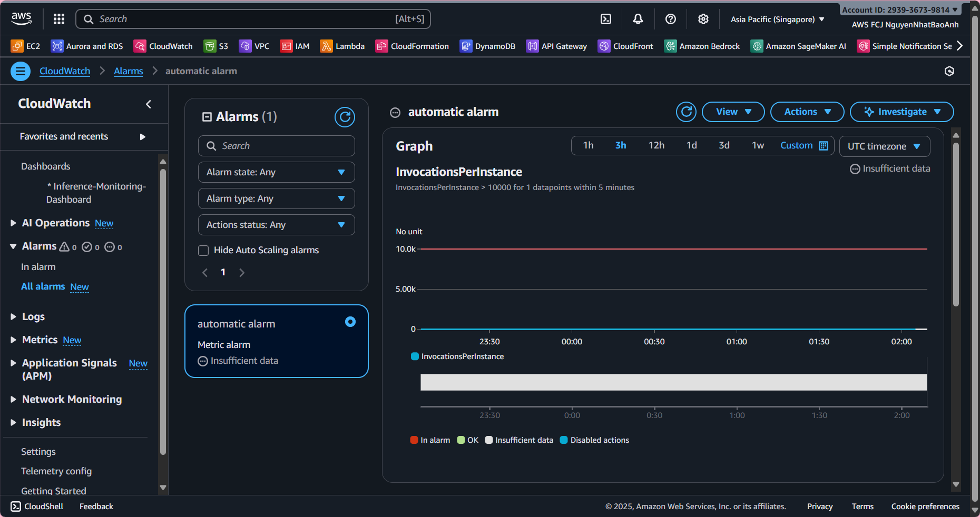Open the IAM service shortcut
Screen dimensions: 980x517
pos(295,46)
